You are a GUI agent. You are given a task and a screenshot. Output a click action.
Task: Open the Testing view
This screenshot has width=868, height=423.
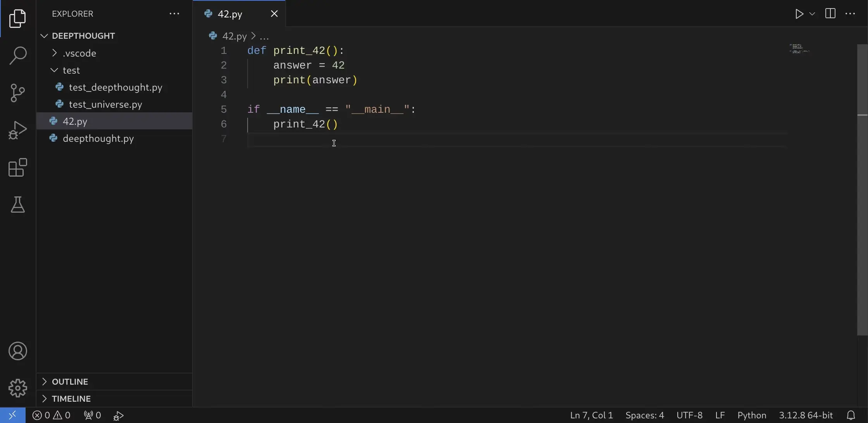tap(17, 205)
